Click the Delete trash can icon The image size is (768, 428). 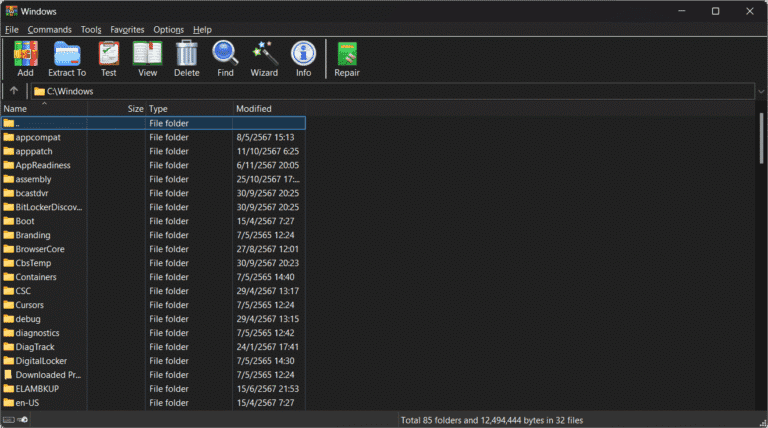tap(187, 54)
